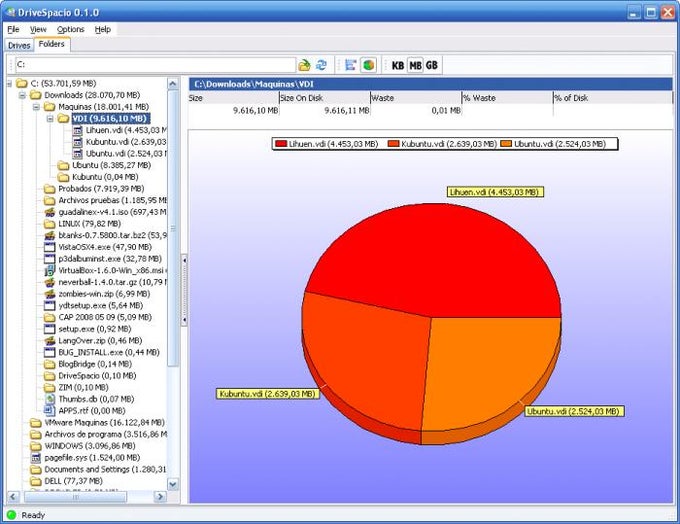Toggle GB size units
This screenshot has width=680, height=524.
(x=432, y=66)
